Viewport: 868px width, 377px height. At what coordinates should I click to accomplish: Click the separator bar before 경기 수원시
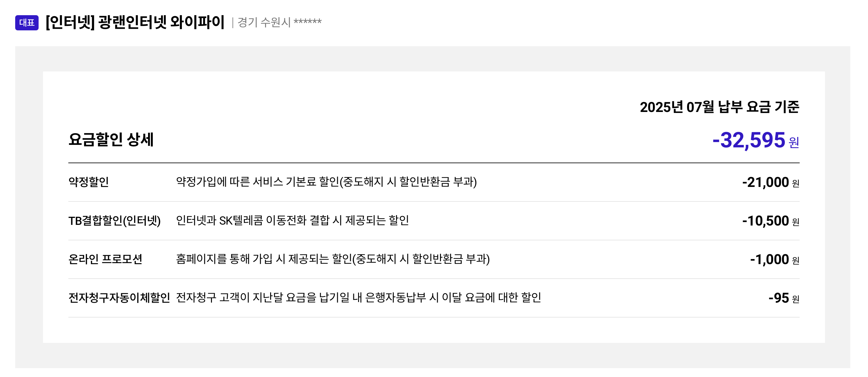pos(232,22)
